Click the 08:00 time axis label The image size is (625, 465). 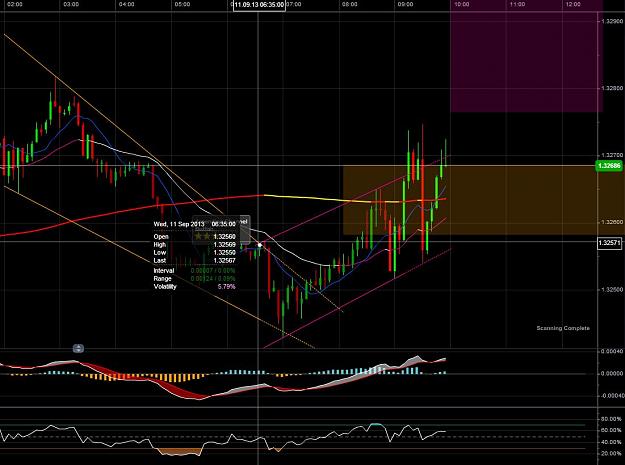(x=350, y=4)
